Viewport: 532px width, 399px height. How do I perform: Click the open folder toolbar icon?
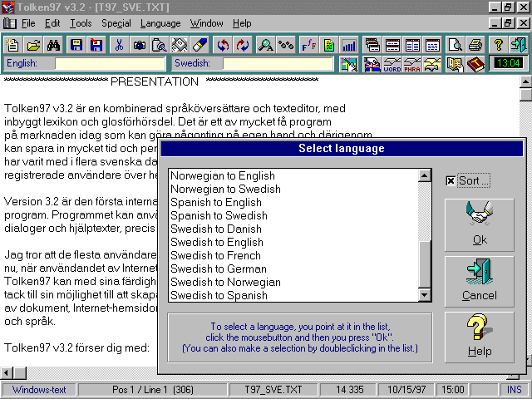point(32,44)
